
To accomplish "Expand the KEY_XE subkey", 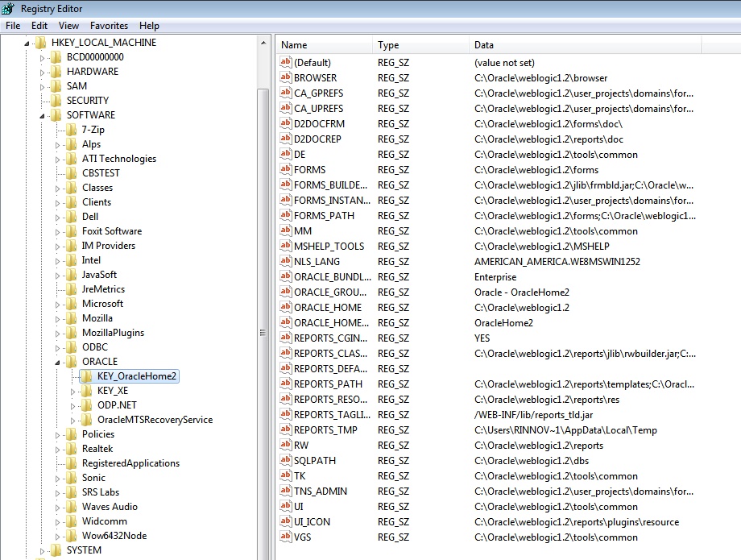I will (x=72, y=392).
